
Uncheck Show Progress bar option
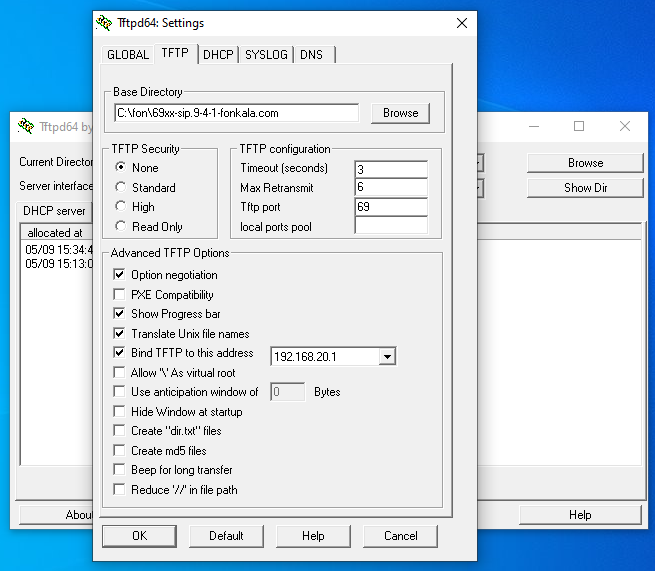(120, 314)
